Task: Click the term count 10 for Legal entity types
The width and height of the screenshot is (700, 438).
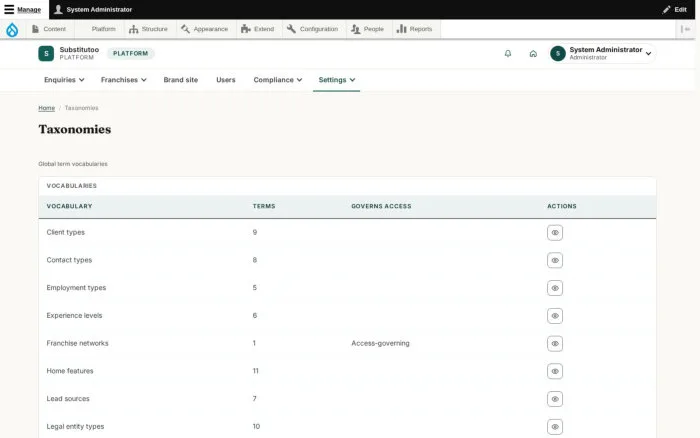Action: click(x=256, y=426)
